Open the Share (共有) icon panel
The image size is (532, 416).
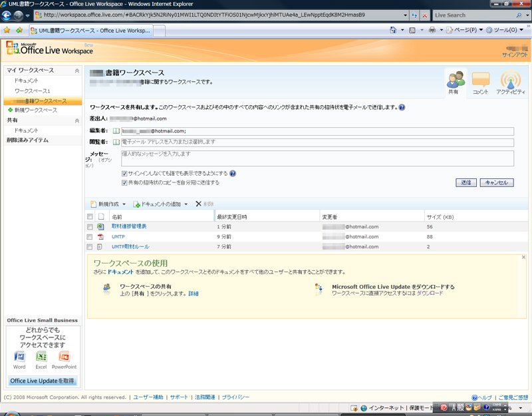456,82
